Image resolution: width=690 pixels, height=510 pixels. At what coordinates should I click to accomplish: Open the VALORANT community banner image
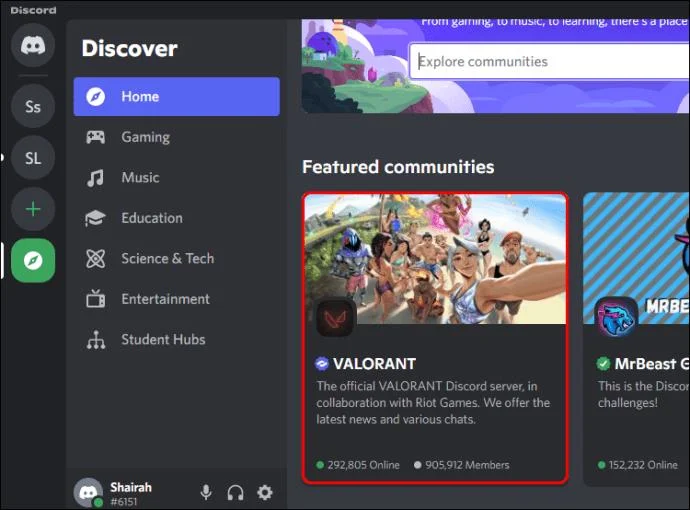[435, 259]
